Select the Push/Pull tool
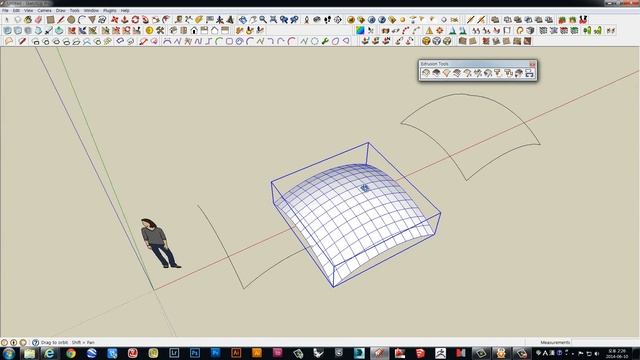Screen dimensions: 640x360 click(x=125, y=20)
